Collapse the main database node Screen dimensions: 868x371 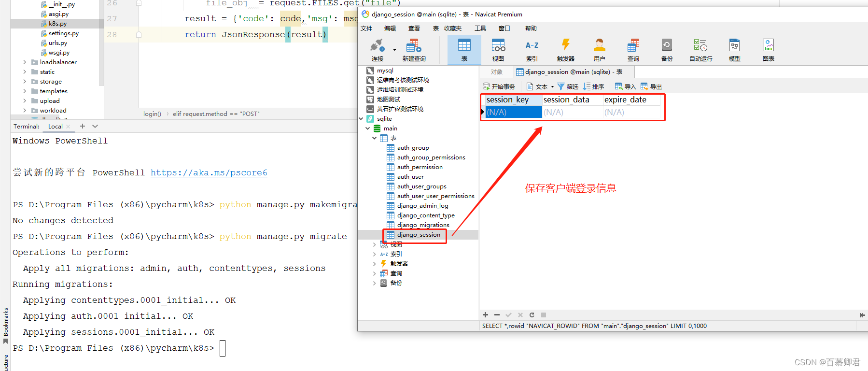pyautogui.click(x=368, y=128)
